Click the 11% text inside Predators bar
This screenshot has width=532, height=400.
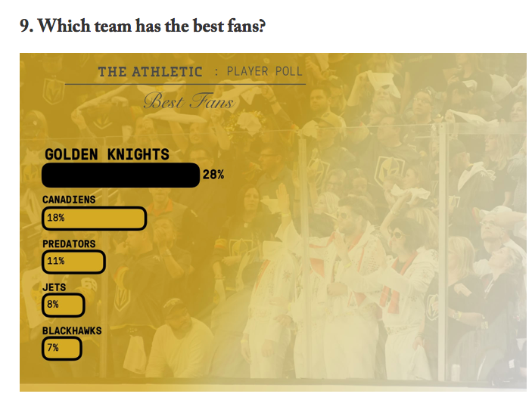pyautogui.click(x=56, y=261)
